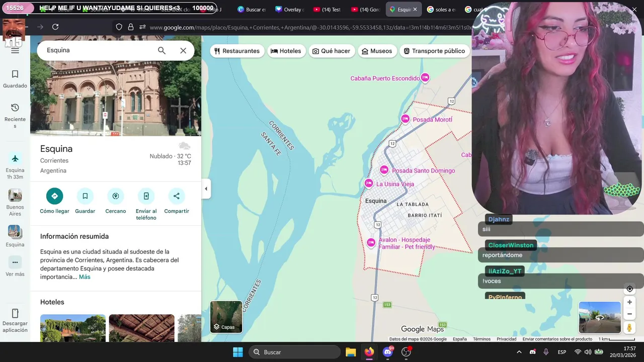Filter map by Museos
The image size is (644, 362).
(377, 51)
